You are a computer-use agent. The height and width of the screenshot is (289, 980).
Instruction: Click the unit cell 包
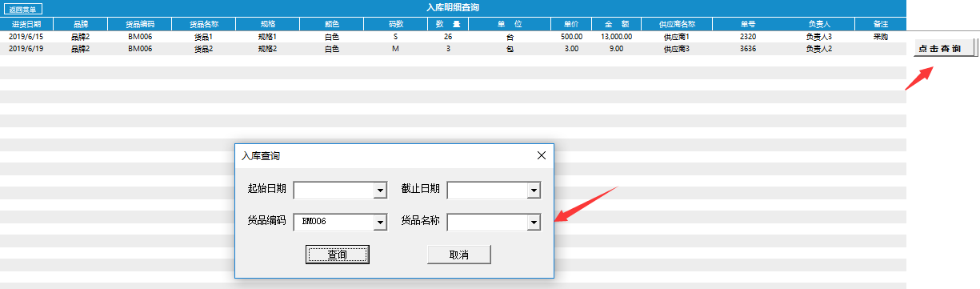pyautogui.click(x=510, y=49)
